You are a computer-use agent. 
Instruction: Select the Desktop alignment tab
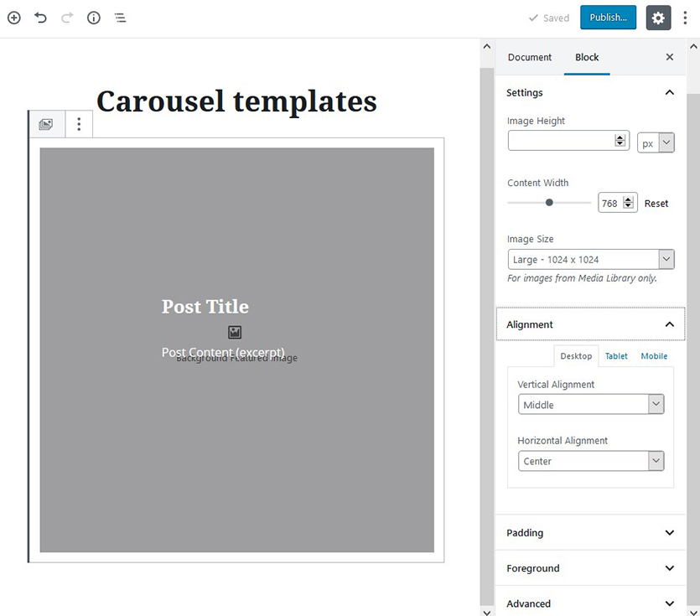click(576, 356)
